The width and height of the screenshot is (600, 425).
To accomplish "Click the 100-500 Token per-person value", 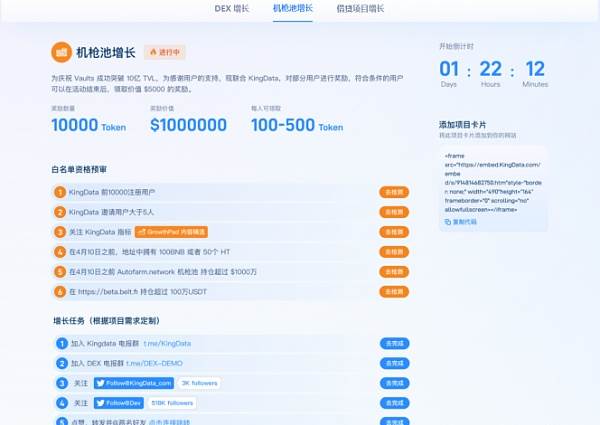I will [x=297, y=125].
